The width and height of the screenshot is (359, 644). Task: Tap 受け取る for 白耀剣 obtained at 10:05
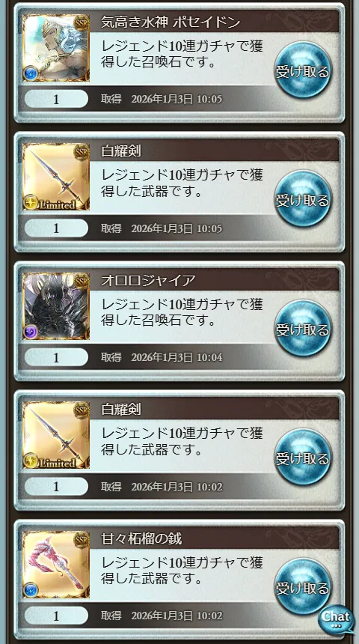[303, 199]
